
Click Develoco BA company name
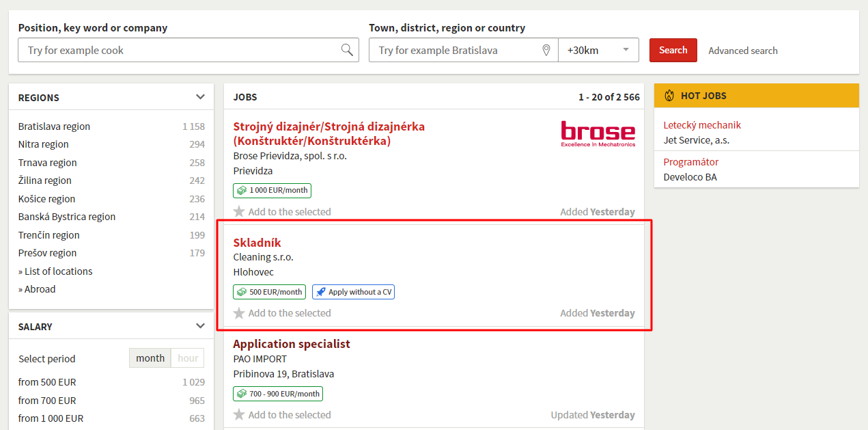[x=690, y=177]
